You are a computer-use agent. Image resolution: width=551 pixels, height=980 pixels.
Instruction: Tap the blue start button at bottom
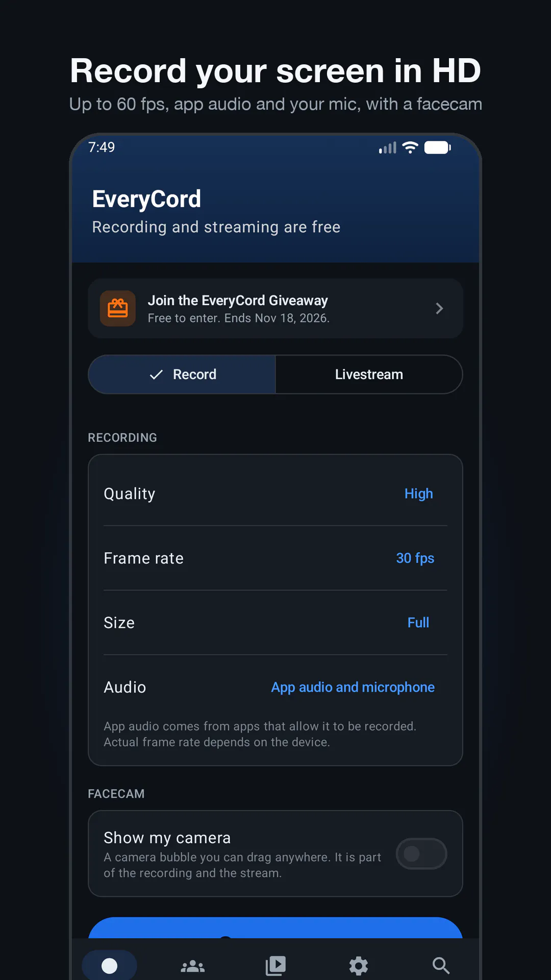[x=275, y=928]
